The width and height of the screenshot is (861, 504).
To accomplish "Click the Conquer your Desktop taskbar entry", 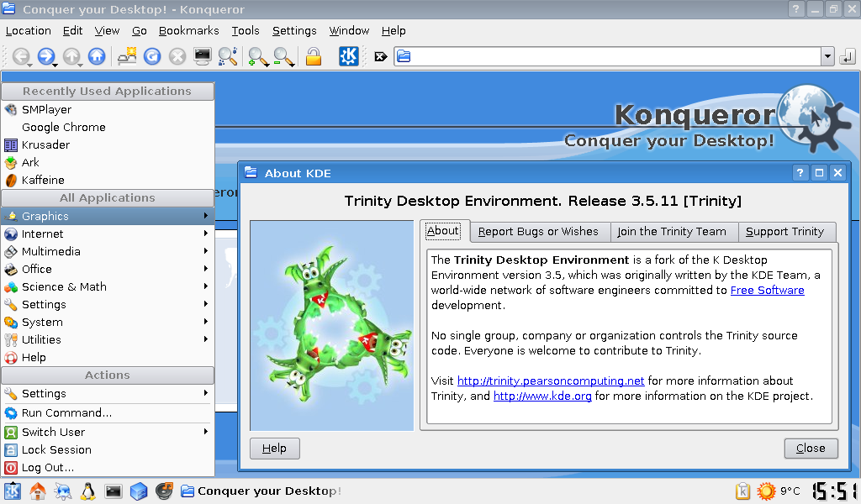I will point(262,491).
